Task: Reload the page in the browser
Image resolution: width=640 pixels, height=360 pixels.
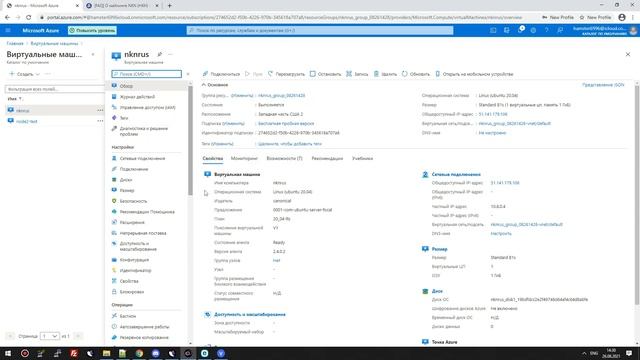Action: [x=28, y=18]
